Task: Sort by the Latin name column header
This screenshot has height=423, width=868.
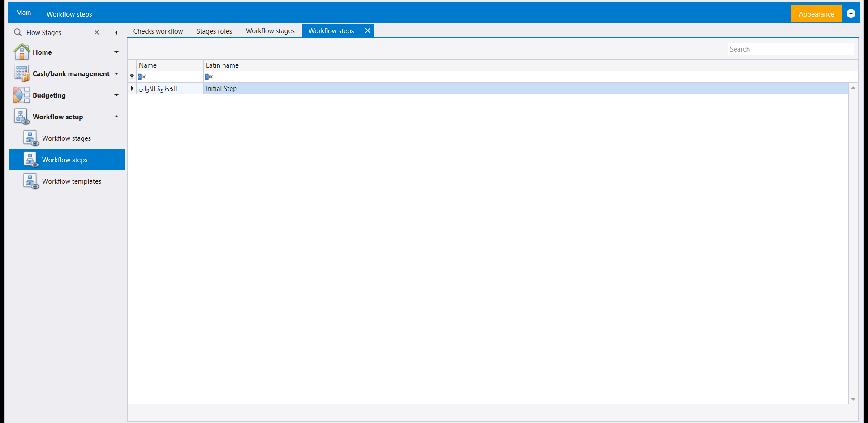Action: [237, 65]
